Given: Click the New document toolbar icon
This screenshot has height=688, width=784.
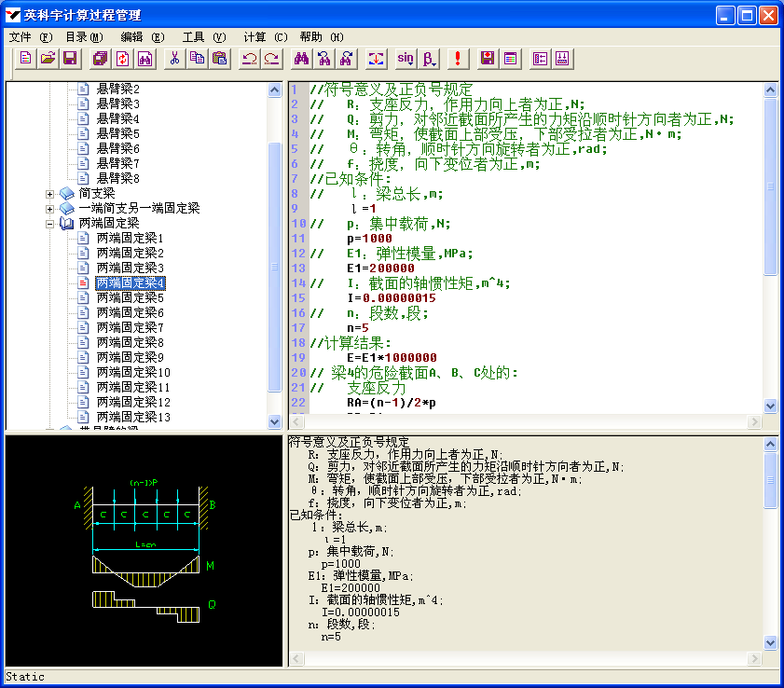Looking at the screenshot, I should click(x=25, y=59).
